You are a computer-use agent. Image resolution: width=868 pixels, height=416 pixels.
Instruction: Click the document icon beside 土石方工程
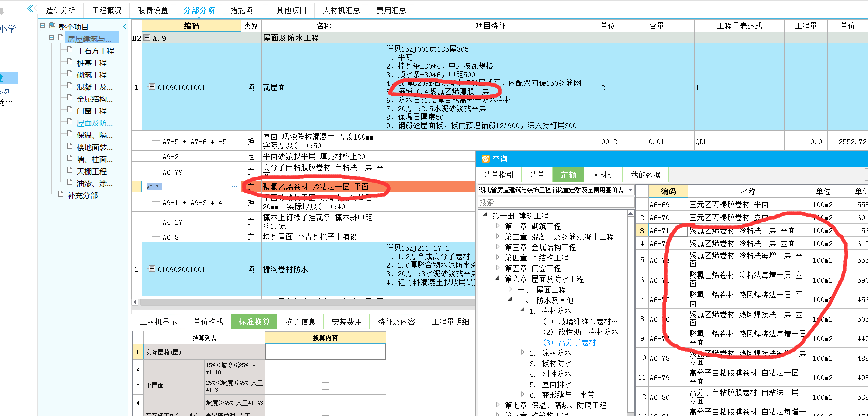pyautogui.click(x=70, y=49)
